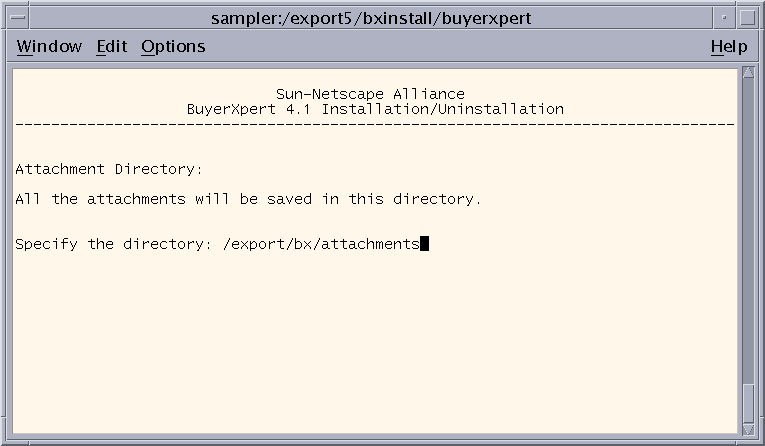This screenshot has height=446, width=765.
Task: Click 'All the attachments will be saved' line
Action: 248,199
